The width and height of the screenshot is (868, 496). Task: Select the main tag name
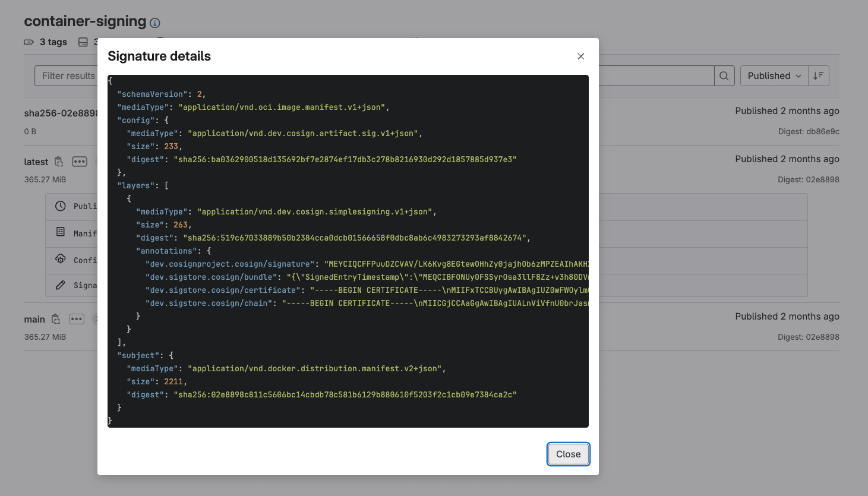coord(34,319)
